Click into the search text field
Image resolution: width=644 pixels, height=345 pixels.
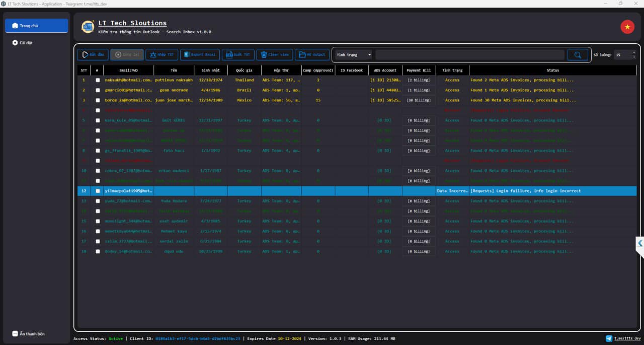coord(470,55)
